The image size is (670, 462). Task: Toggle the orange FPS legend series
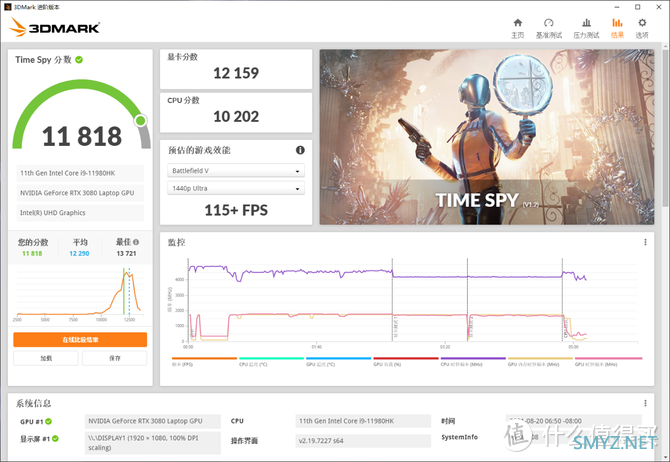tap(204, 362)
